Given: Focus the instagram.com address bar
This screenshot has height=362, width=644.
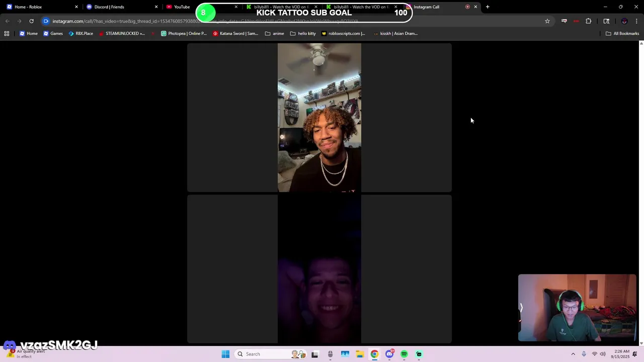Looking at the screenshot, I should [297, 21].
